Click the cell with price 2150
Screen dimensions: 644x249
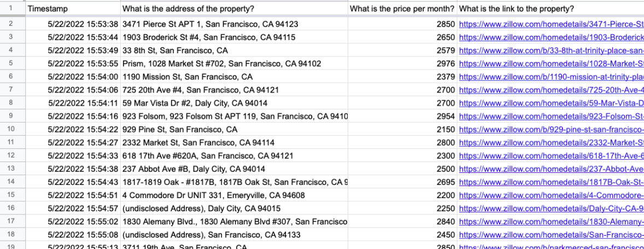point(402,130)
